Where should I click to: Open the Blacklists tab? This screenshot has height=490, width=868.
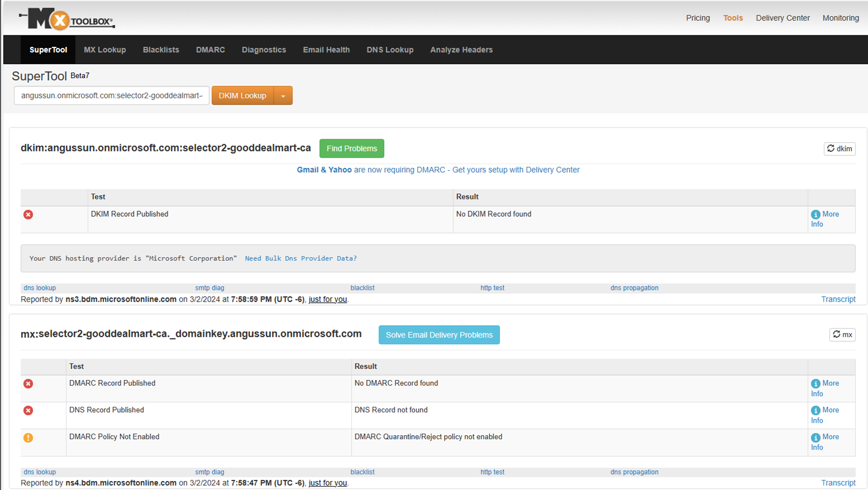161,50
